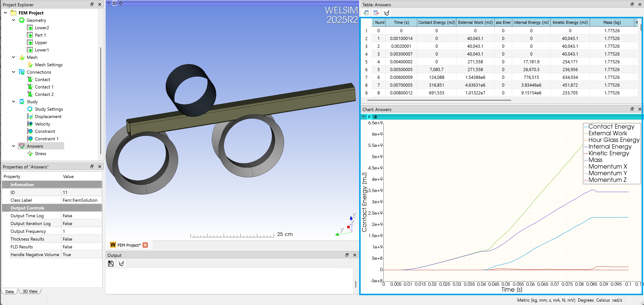
Task: Export the Answers table data
Action: (x=376, y=13)
